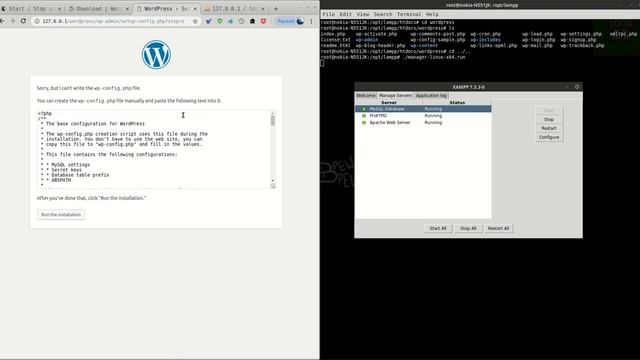Click the browser forward arrow
Viewport: 640px width, 360px height.
[x=13, y=21]
